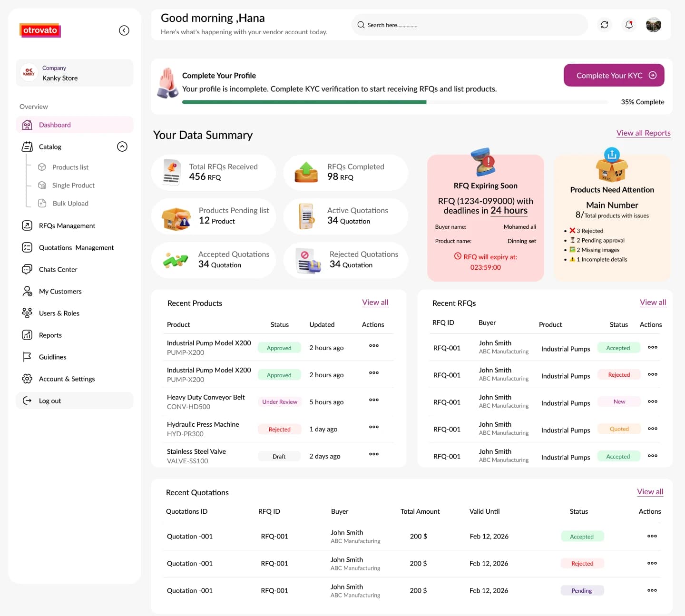Click the Draft status badge
The height and width of the screenshot is (616, 685).
coord(279,456)
